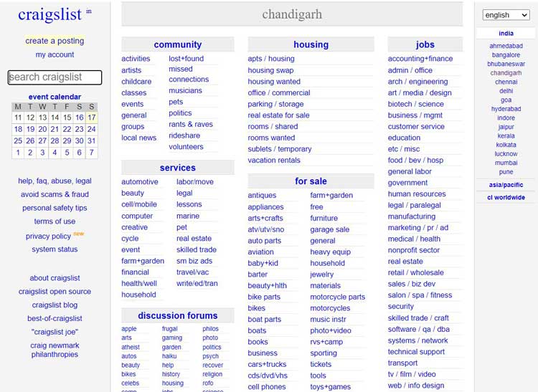Open cell/mobile services
The height and width of the screenshot is (392, 538).
pos(139,204)
